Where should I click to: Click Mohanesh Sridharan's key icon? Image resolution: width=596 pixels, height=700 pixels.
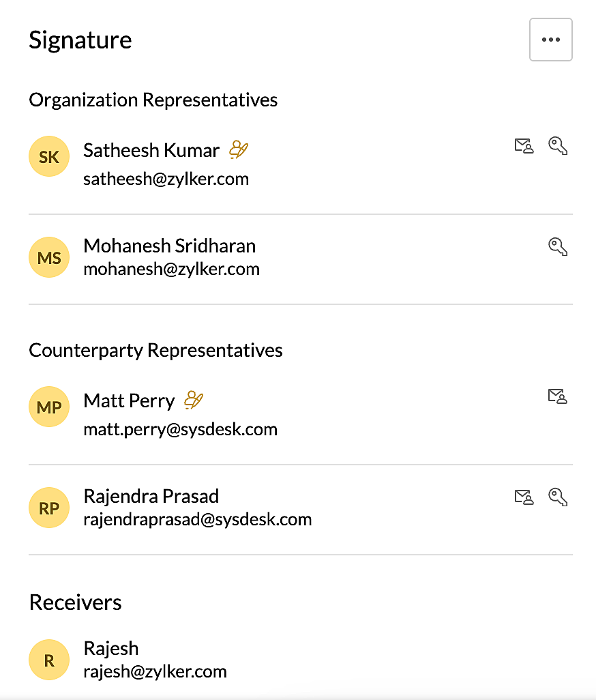coord(558,246)
